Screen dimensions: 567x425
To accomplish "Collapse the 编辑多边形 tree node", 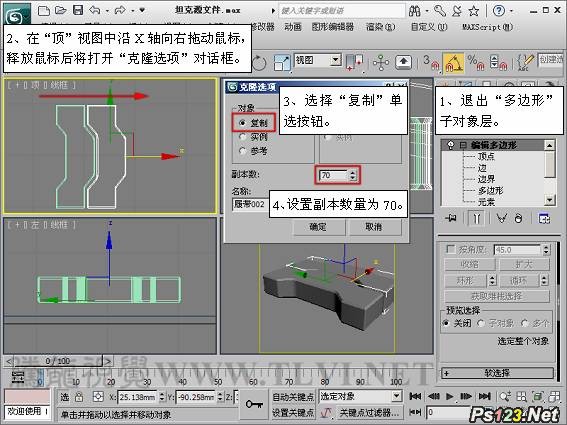I will pyautogui.click(x=462, y=145).
